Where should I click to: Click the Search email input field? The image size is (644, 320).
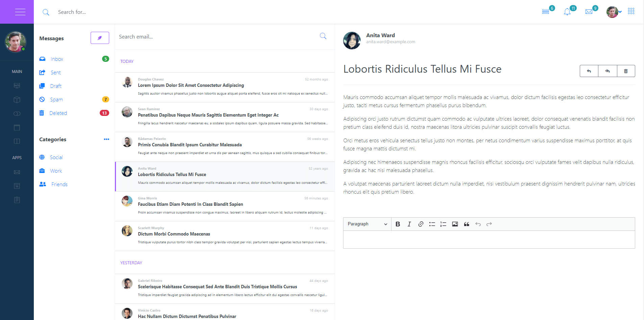(x=216, y=36)
